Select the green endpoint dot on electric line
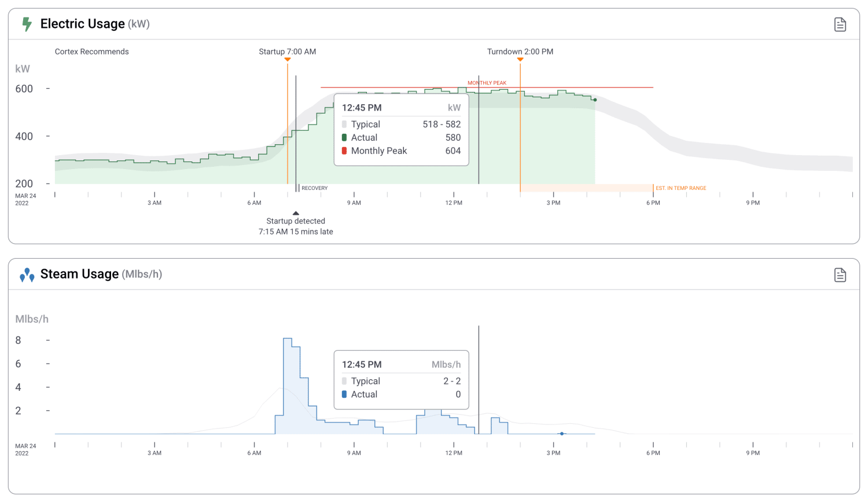 [x=595, y=100]
